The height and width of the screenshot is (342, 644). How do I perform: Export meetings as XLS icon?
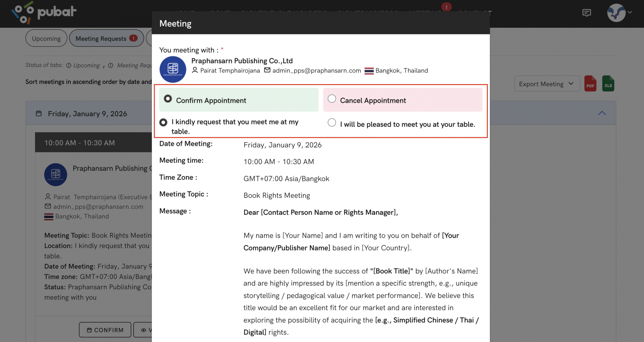pos(608,84)
